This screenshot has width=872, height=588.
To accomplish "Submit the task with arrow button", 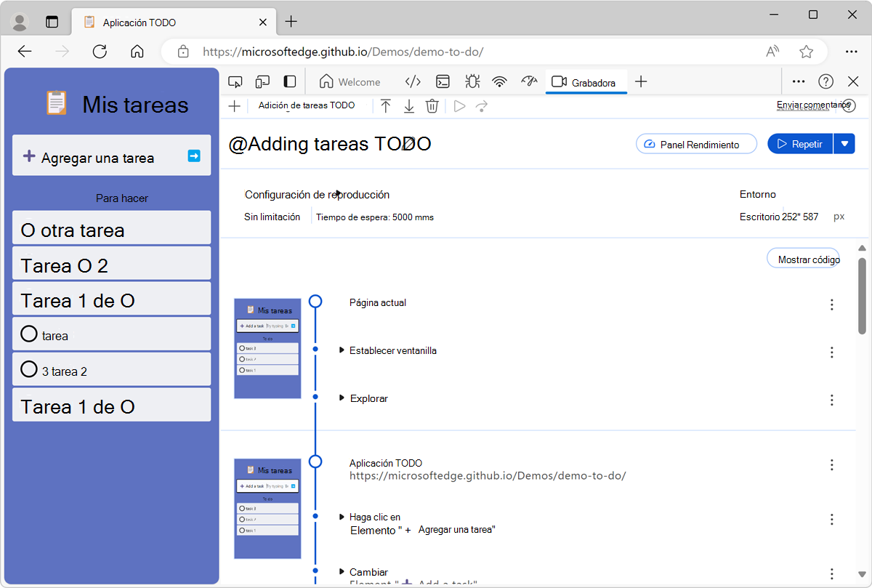I will pyautogui.click(x=194, y=156).
